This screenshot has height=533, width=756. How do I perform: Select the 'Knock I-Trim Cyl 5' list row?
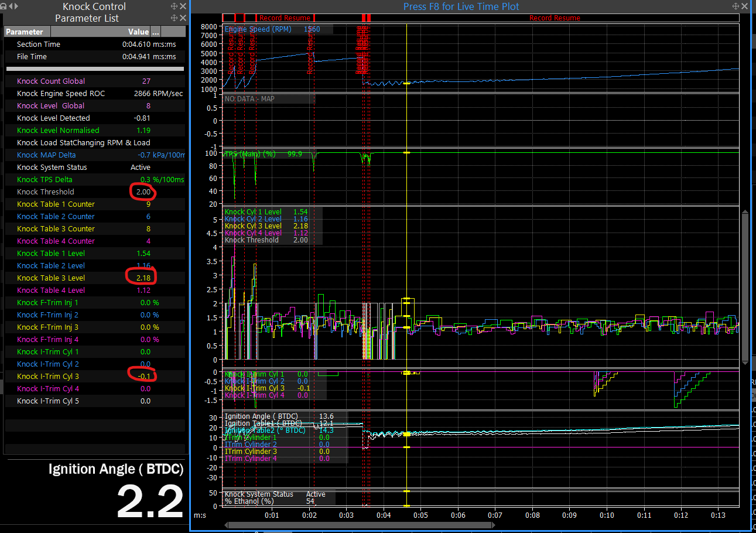95,401
